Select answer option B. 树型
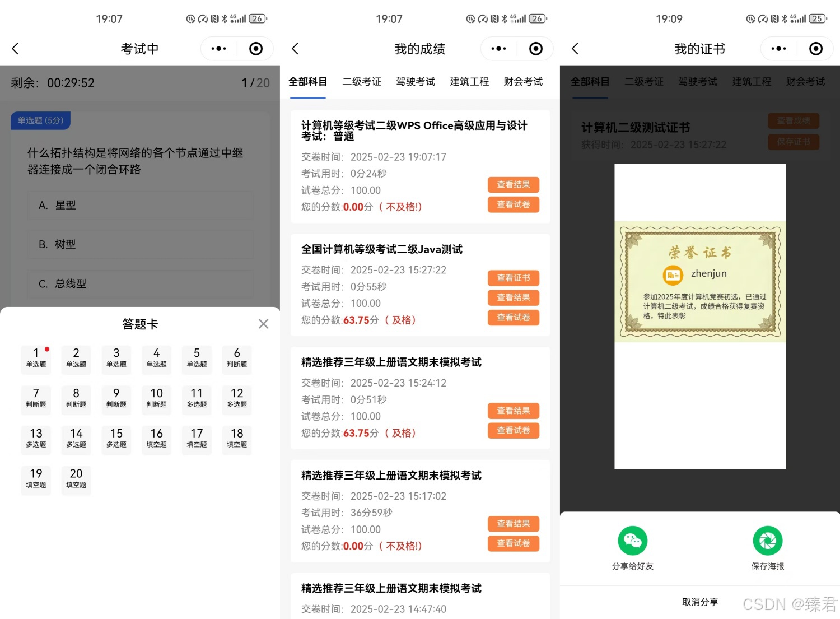 140,245
